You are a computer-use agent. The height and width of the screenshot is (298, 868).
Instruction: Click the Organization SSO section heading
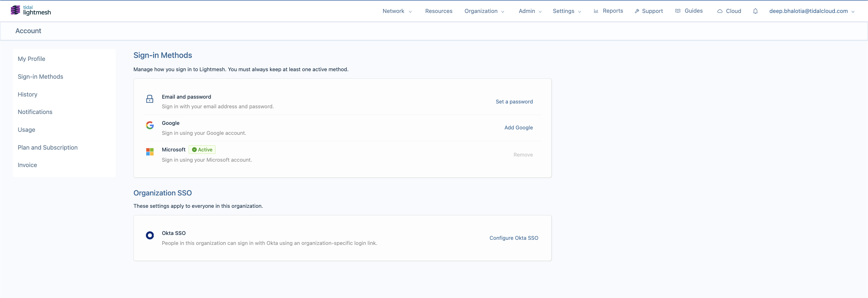click(x=162, y=193)
